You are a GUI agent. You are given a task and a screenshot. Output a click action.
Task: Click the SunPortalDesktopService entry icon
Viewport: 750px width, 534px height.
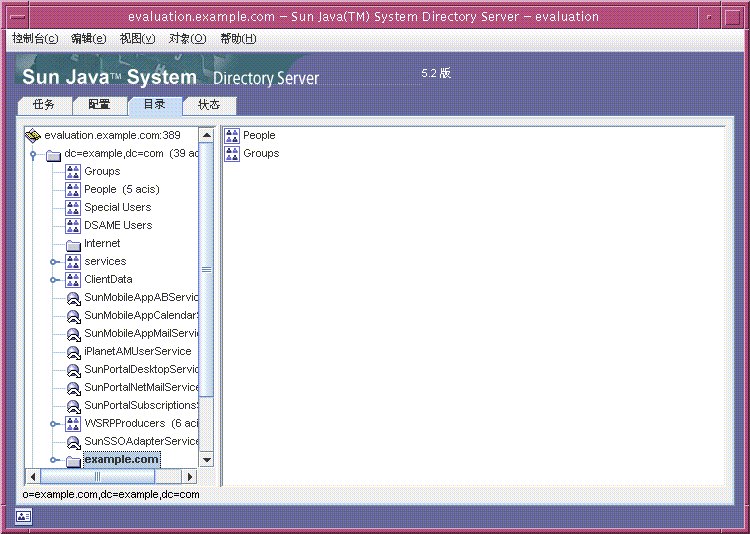[x=73, y=370]
